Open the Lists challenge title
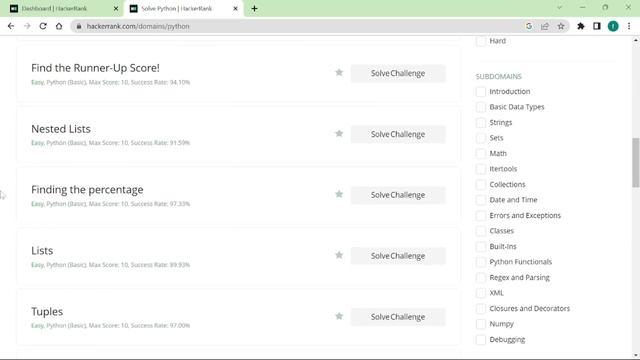Screen dimensions: 640x360 pos(42,251)
